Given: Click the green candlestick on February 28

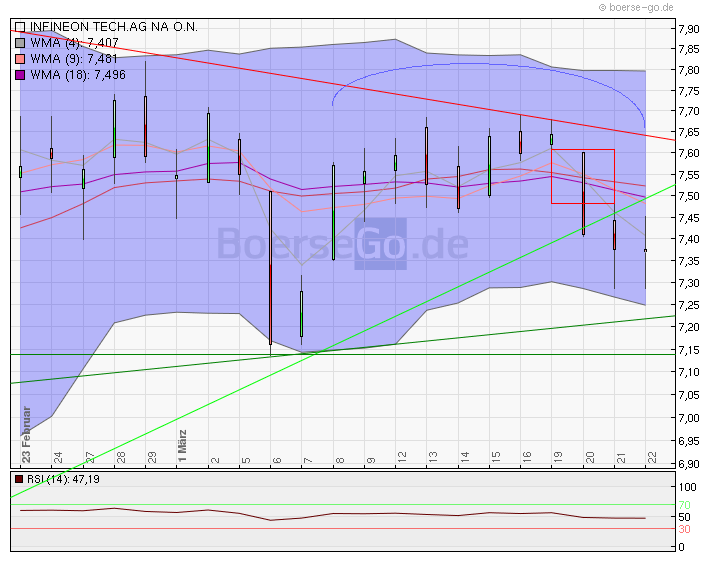Looking at the screenshot, I should click(x=114, y=129).
